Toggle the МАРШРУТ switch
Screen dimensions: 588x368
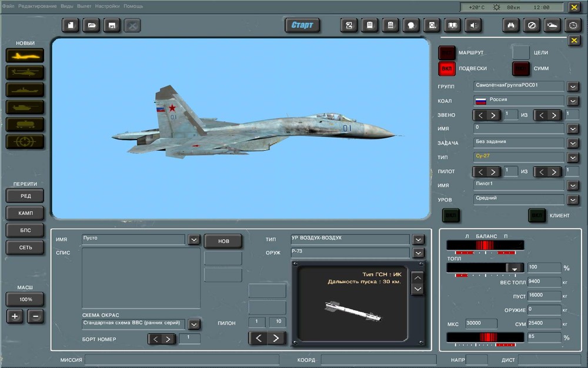coord(447,53)
